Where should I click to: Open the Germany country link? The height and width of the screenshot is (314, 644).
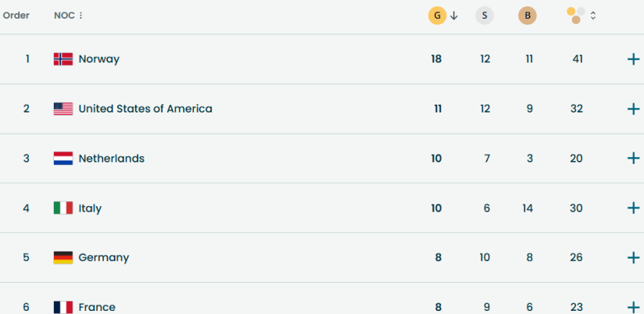103,258
